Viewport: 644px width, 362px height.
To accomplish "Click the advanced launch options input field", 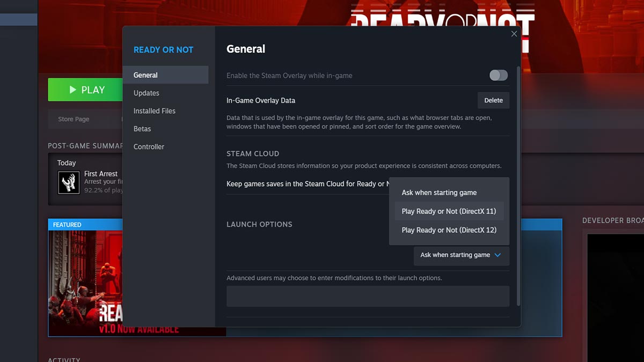I will pyautogui.click(x=368, y=296).
